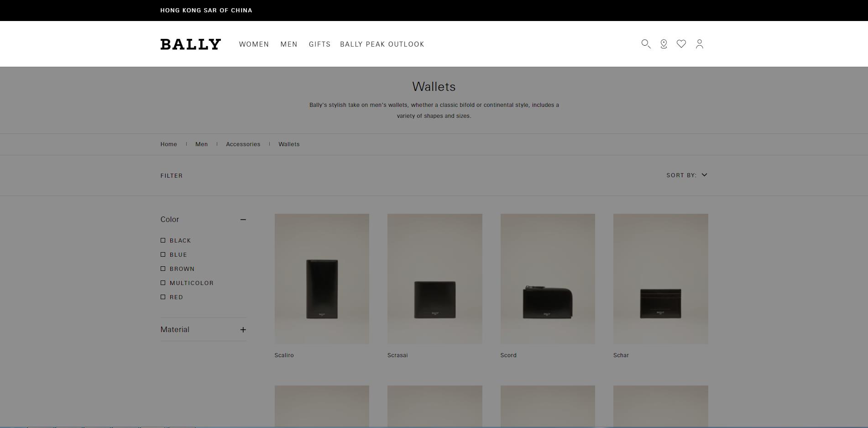Open the search magnifier icon

[x=645, y=44]
